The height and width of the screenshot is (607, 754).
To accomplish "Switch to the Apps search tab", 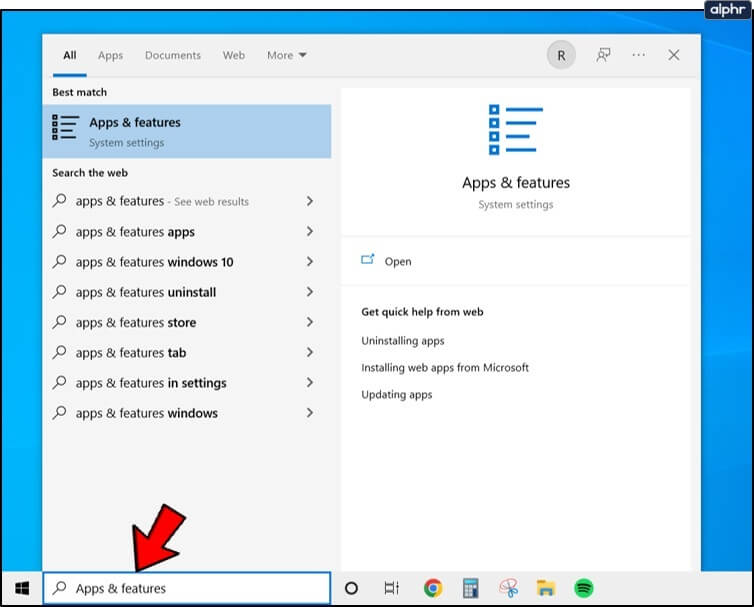I will pyautogui.click(x=111, y=55).
